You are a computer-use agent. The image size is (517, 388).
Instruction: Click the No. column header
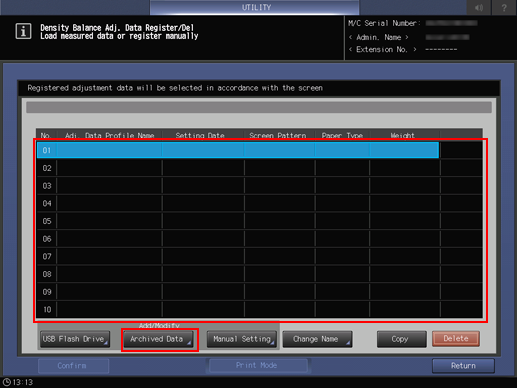(46, 135)
